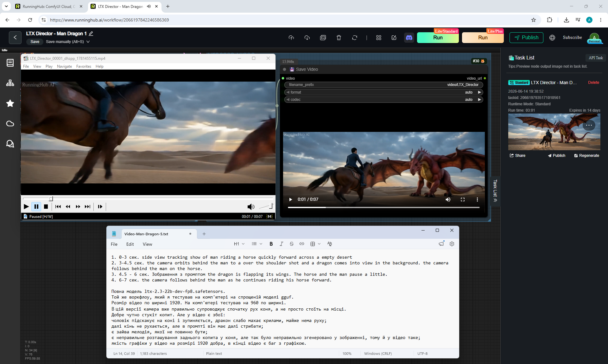Open the dragon task thumbnail
Screen dimensions: 608x364
[x=554, y=132]
